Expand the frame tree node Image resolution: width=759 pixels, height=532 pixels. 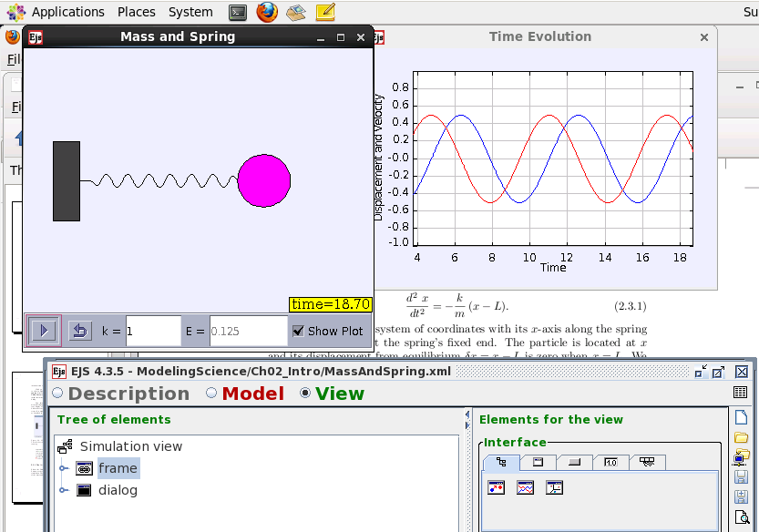62,467
